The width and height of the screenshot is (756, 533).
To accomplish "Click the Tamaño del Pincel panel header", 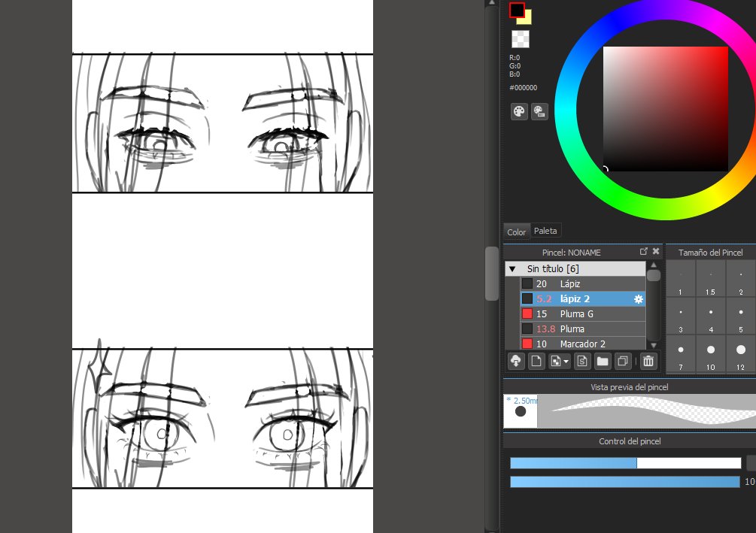I will (710, 252).
